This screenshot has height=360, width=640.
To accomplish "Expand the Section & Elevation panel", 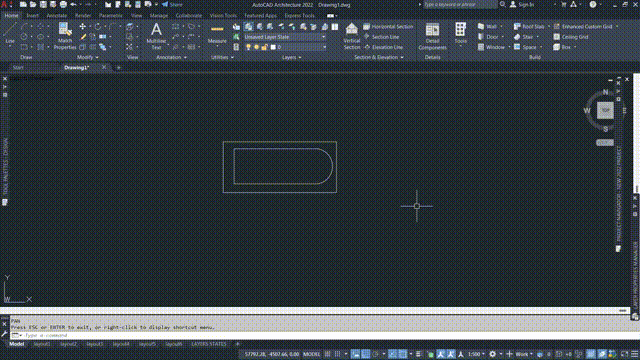I will [x=379, y=58].
